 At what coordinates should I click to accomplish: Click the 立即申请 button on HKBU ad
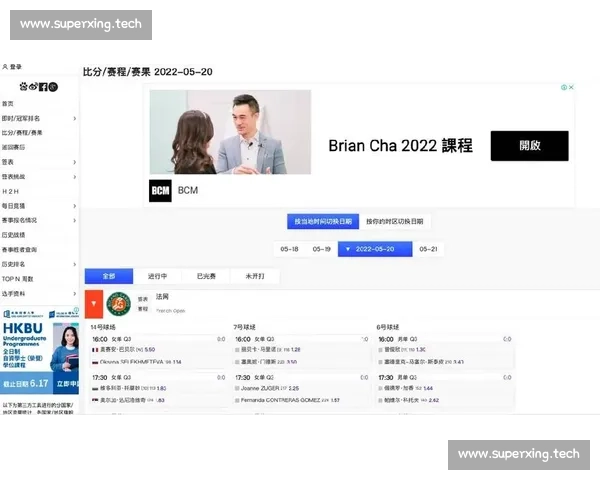coord(67,384)
